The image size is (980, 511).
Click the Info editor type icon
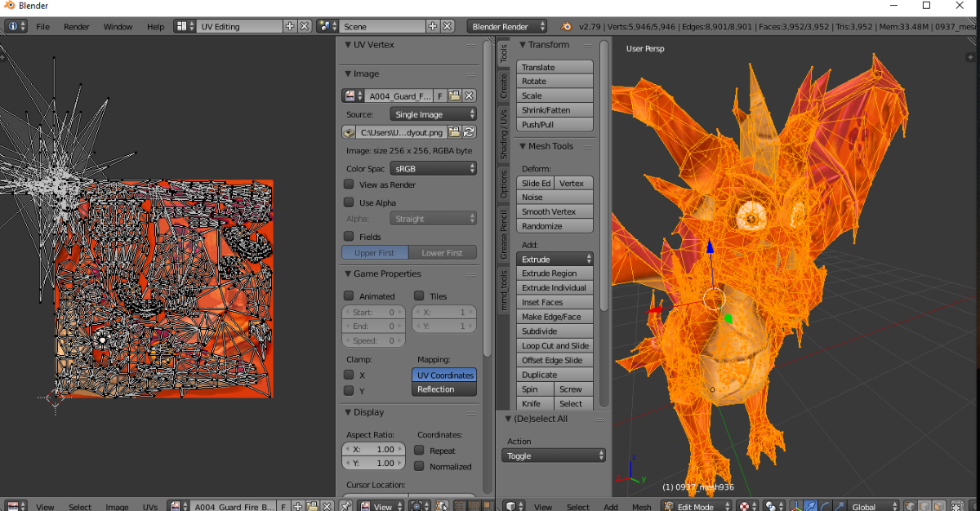16,26
